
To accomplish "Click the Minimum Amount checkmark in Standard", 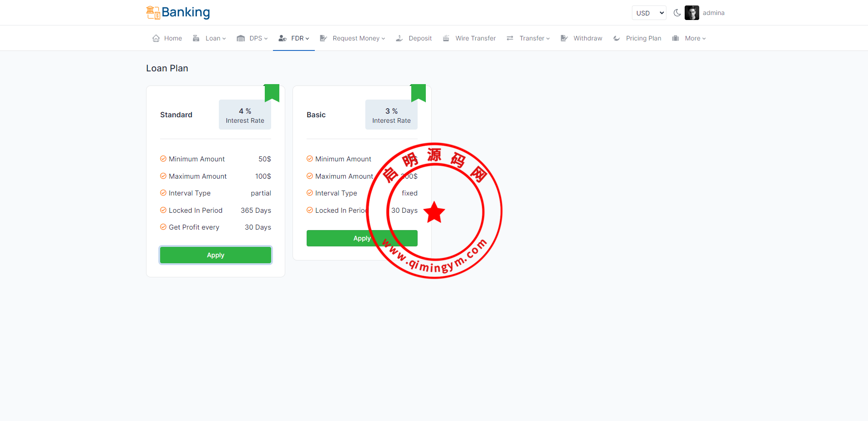I will 163,159.
